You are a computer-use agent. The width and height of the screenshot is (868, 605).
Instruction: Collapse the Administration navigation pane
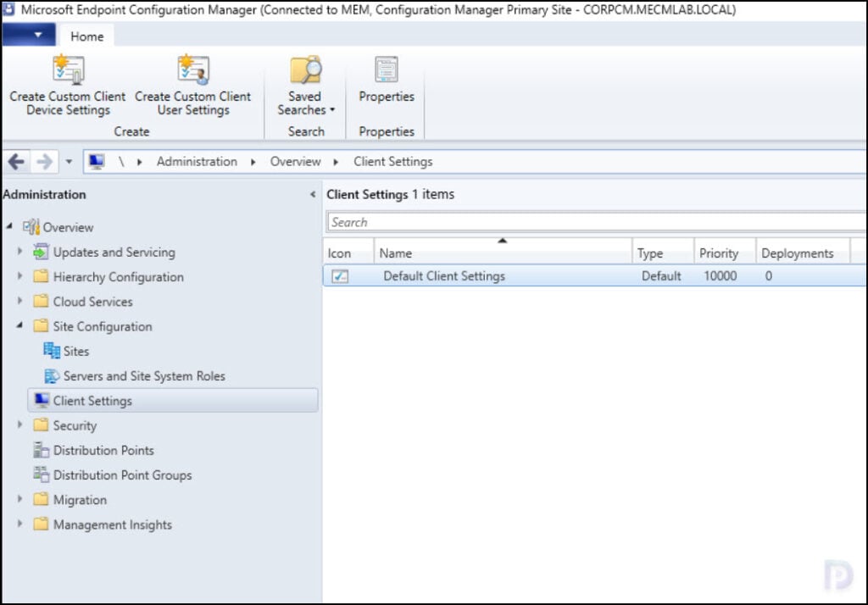(313, 194)
